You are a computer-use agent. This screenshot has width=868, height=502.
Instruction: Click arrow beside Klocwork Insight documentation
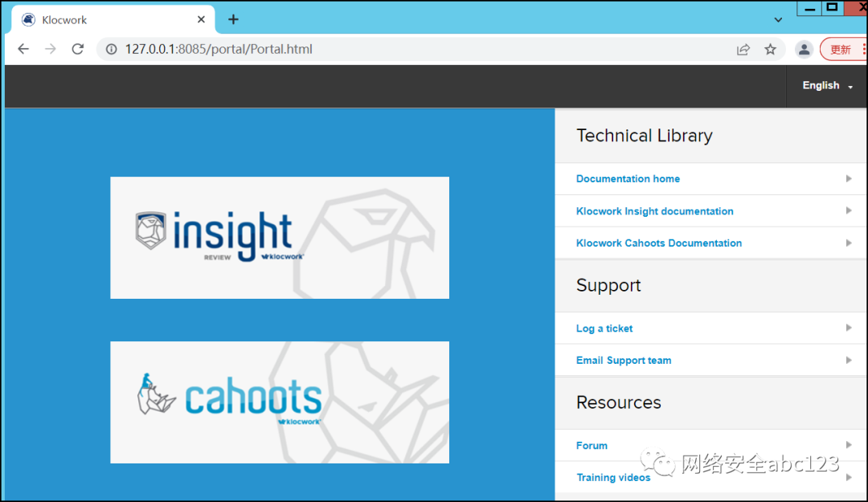pyautogui.click(x=848, y=210)
